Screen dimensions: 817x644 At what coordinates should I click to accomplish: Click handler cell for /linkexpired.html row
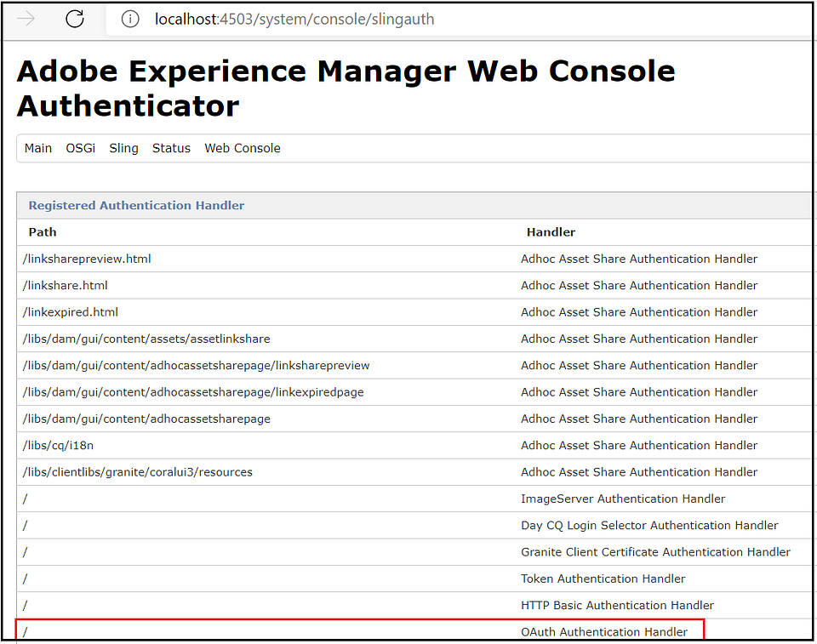(x=639, y=312)
